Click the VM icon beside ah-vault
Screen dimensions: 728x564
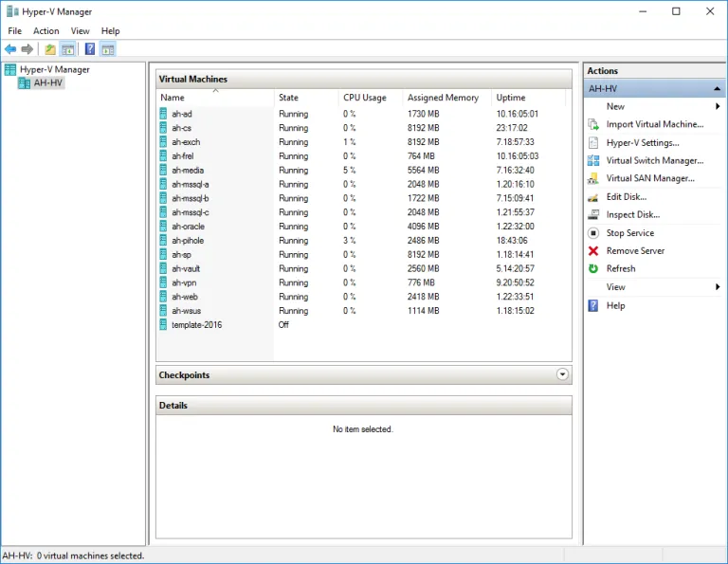point(163,269)
